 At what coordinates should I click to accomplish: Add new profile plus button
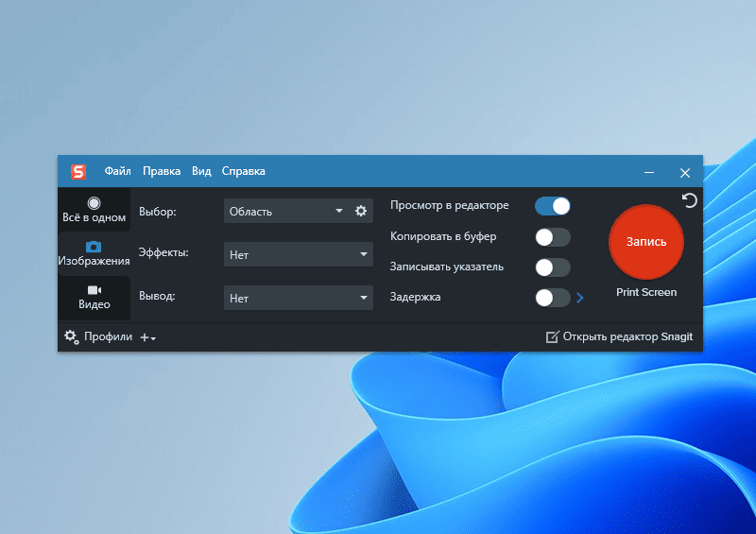148,337
